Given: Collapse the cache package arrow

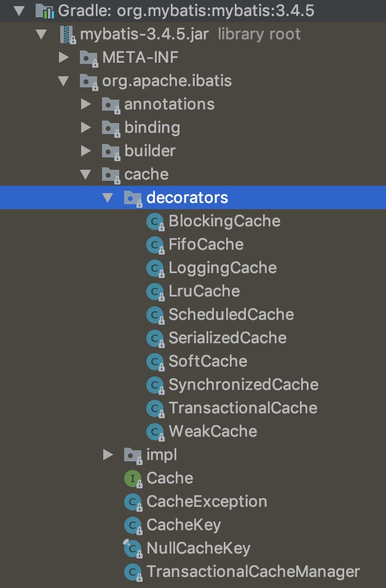Looking at the screenshot, I should tap(85, 175).
